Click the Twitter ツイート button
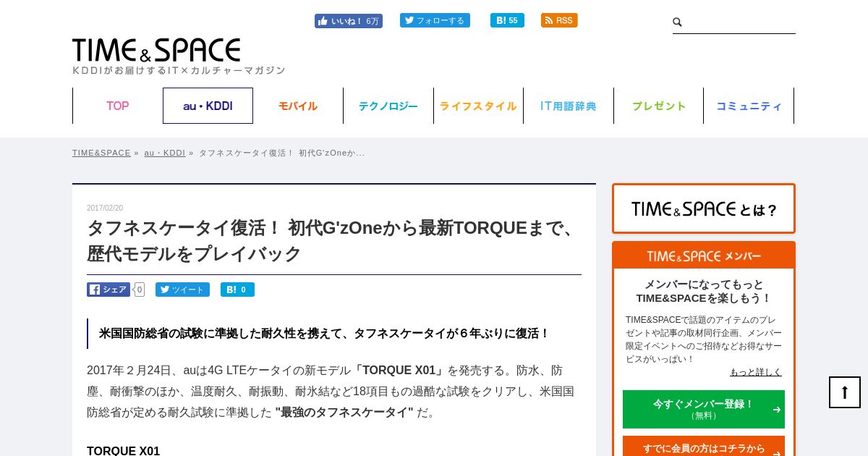The height and width of the screenshot is (456, 868). tap(182, 290)
